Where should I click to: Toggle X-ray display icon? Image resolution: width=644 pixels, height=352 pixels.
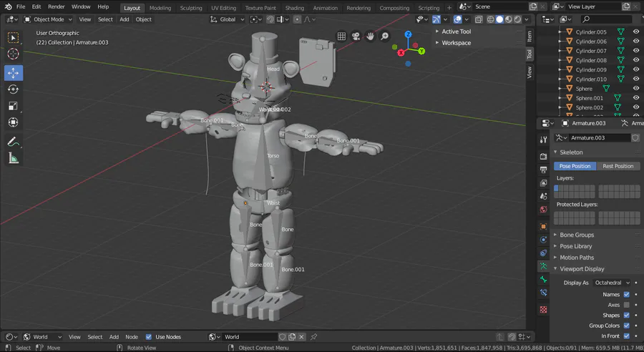(x=479, y=19)
